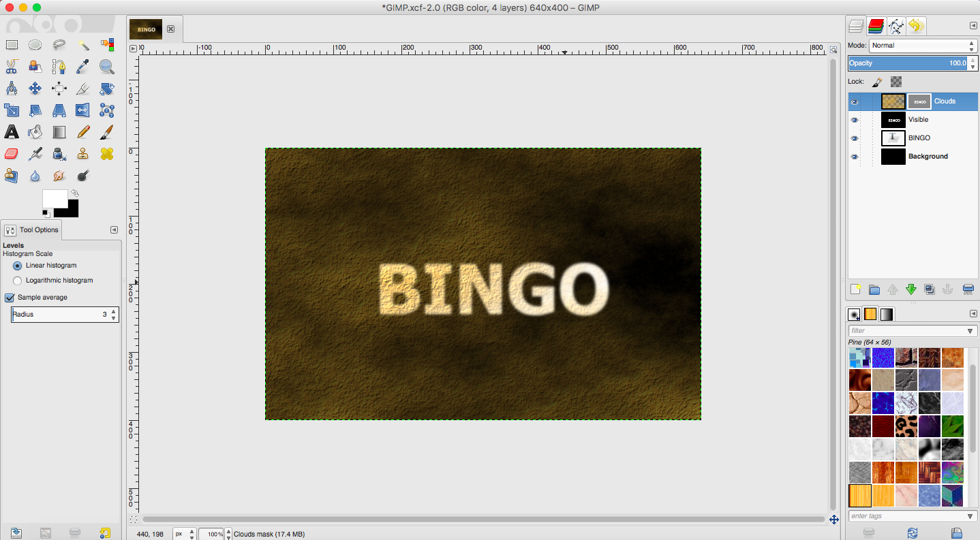Click the foreground white color swatch
The image size is (980, 540).
tap(55, 199)
